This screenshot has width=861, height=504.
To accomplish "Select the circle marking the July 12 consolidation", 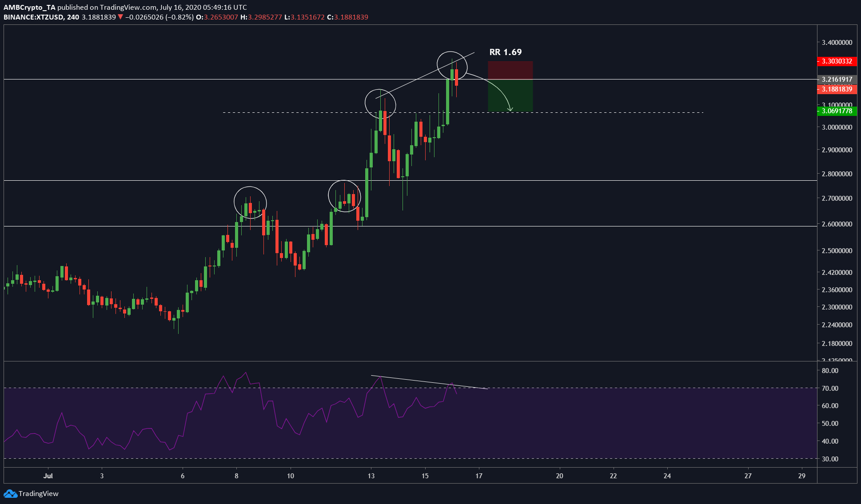I will (344, 196).
